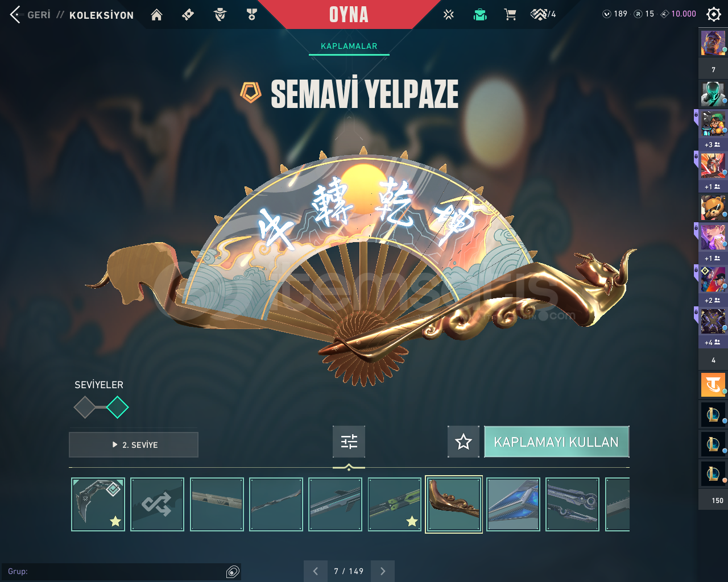The height and width of the screenshot is (582, 728).
Task: Click Kaplamayı Kullan button
Action: pos(556,442)
